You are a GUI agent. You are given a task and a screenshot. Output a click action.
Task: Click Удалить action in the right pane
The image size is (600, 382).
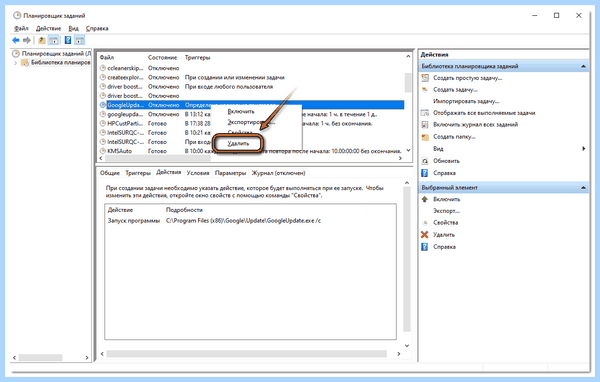click(x=444, y=235)
